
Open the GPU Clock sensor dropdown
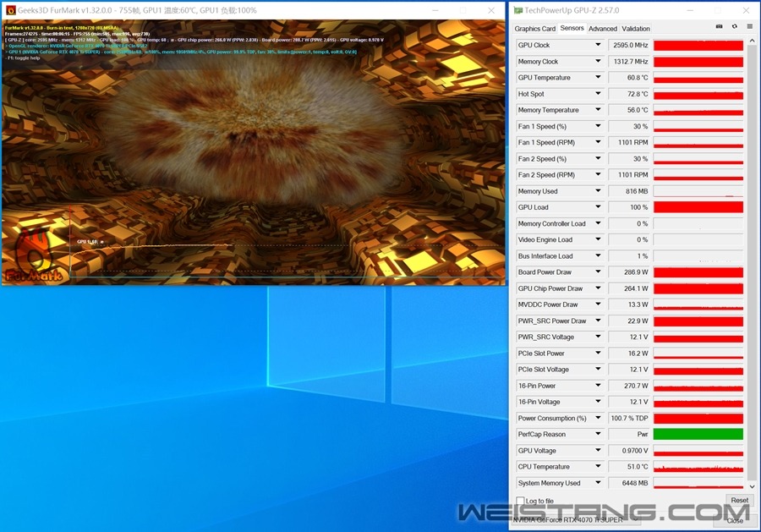pos(598,45)
